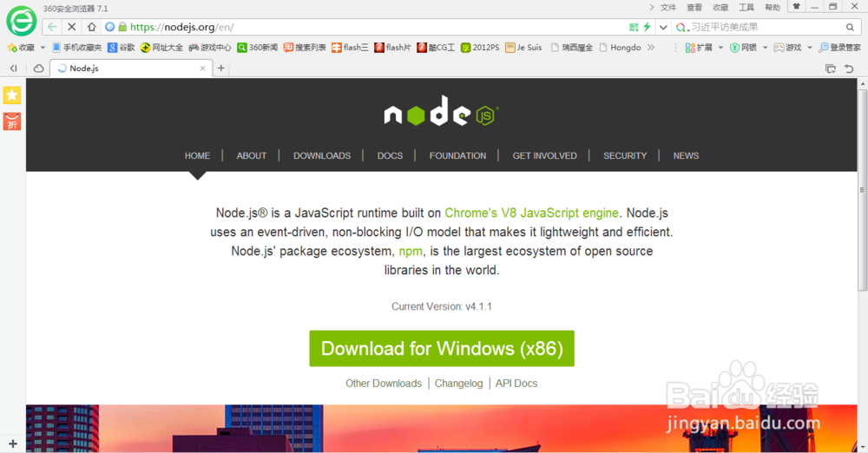
Task: Open the 登录管家 login manager
Action: tap(839, 48)
